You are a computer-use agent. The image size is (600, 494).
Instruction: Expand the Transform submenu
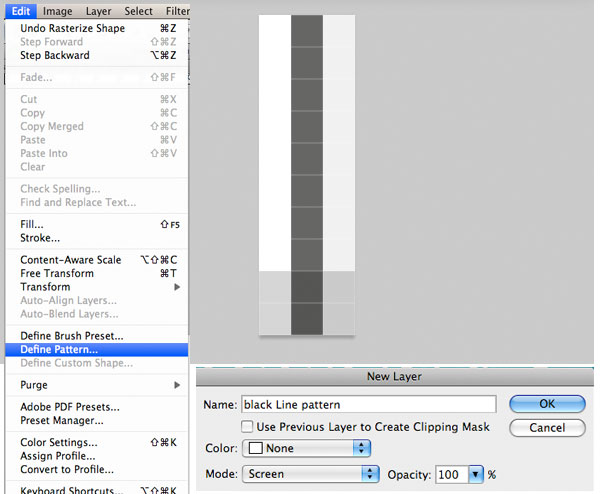point(46,287)
